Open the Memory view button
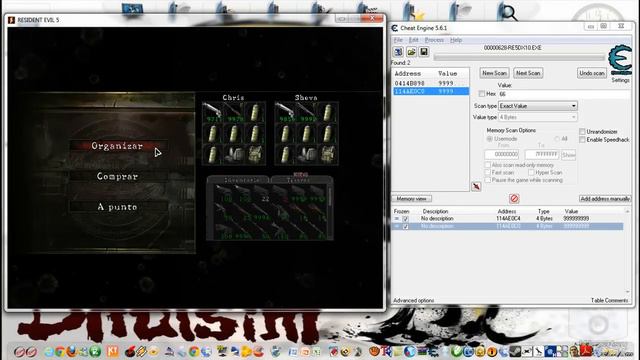640x360 pixels. tap(411, 199)
